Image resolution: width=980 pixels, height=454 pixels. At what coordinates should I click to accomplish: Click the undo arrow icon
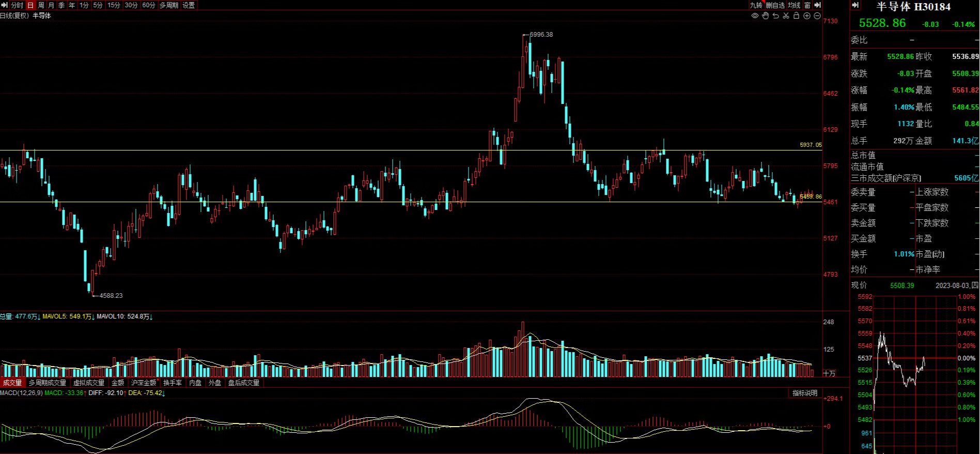pyautogui.click(x=775, y=16)
